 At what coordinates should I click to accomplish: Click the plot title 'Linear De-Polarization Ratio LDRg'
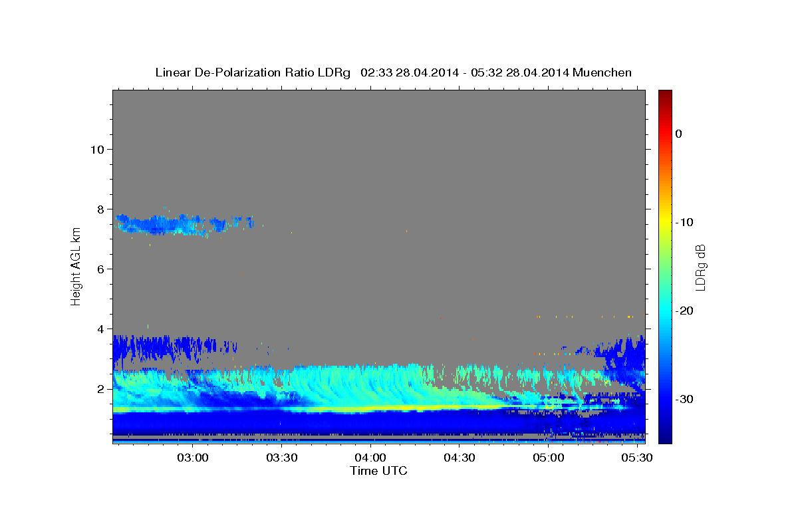(x=253, y=72)
